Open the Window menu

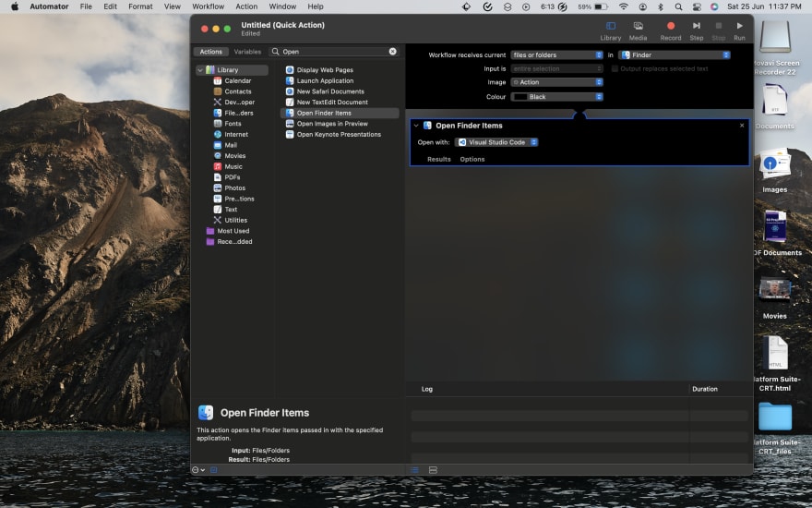click(x=282, y=6)
